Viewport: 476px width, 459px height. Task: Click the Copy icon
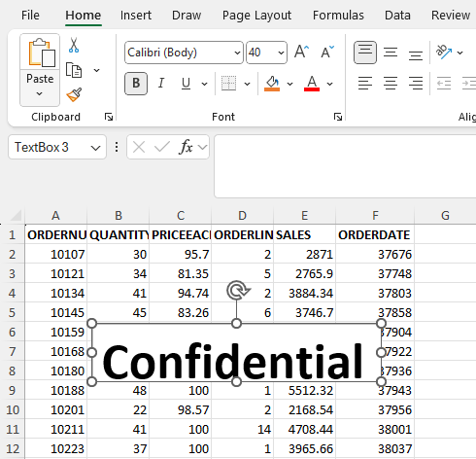click(74, 70)
